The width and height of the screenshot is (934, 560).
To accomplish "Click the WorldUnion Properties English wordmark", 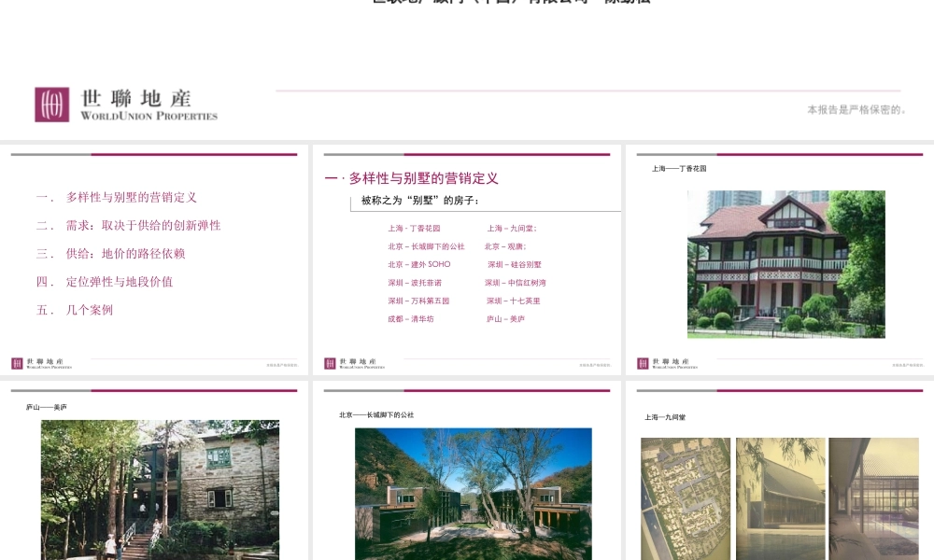I will (149, 116).
